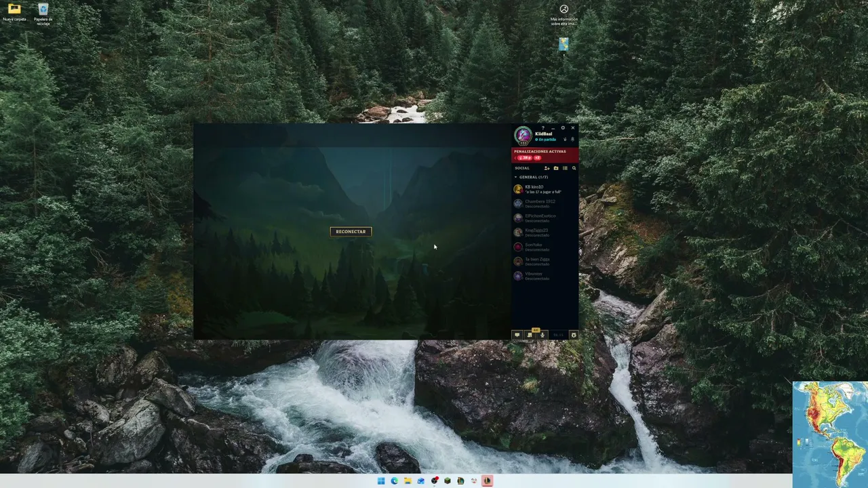This screenshot has height=488, width=868.
Task: Open the Papelera de reciclaje icon
Action: pyautogui.click(x=43, y=14)
